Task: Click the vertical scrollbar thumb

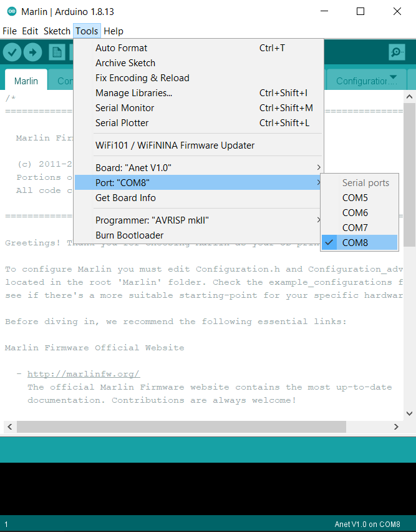Action: coord(409,175)
